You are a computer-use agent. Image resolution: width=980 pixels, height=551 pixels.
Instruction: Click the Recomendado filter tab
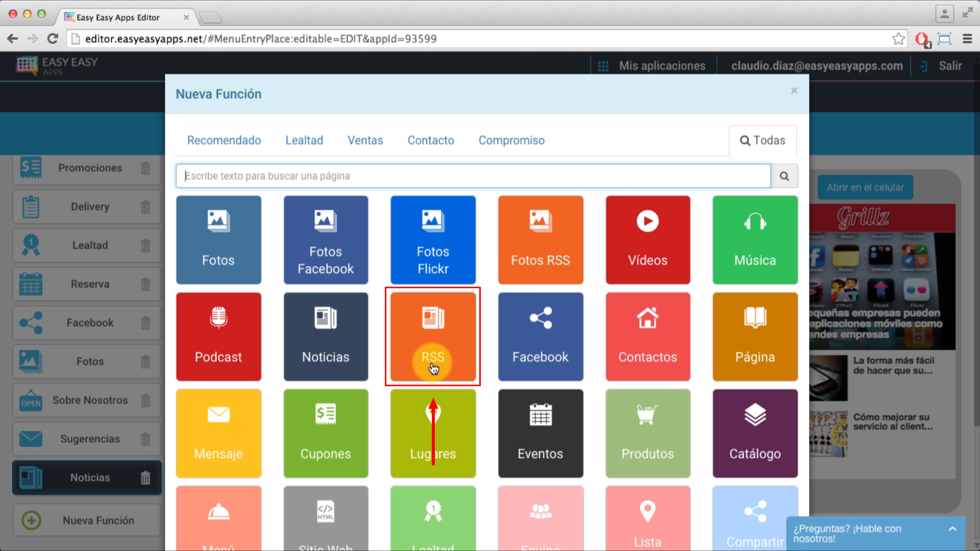pos(224,140)
